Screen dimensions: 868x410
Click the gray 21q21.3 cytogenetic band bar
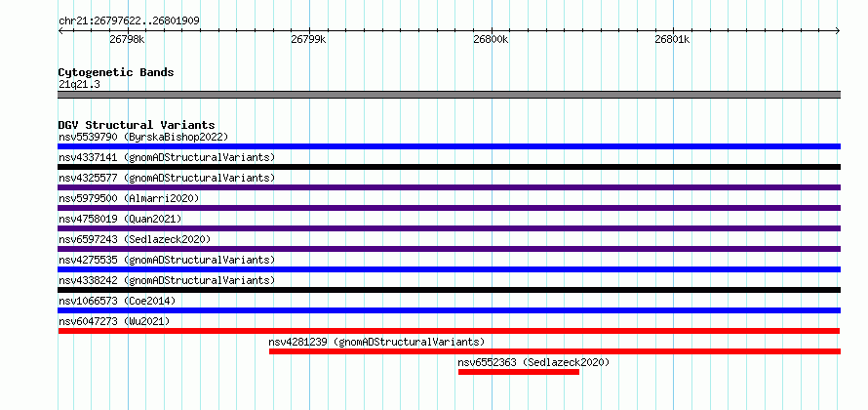(449, 95)
